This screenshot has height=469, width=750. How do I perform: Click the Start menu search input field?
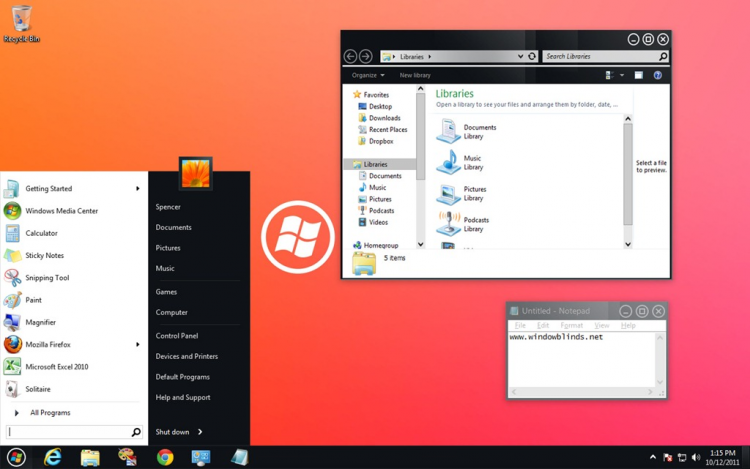(68, 432)
